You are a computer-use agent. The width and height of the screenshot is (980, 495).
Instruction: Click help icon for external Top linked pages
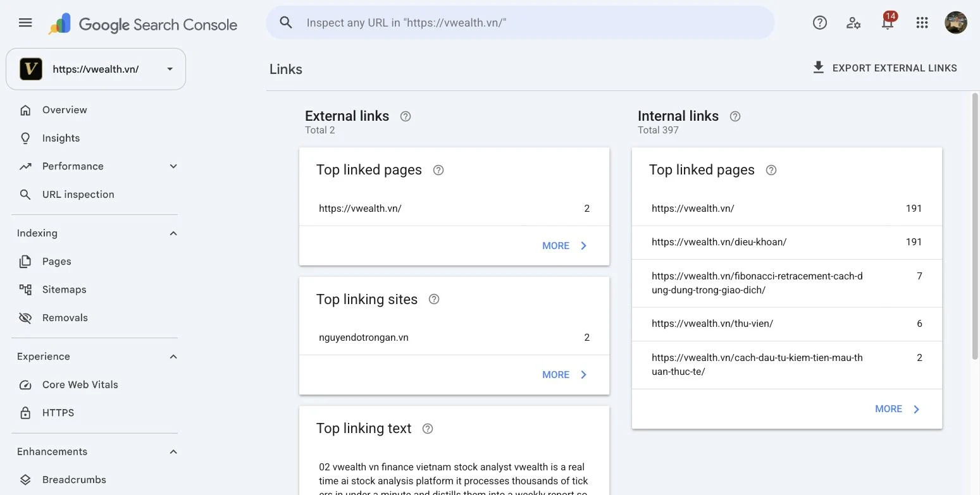click(x=438, y=170)
